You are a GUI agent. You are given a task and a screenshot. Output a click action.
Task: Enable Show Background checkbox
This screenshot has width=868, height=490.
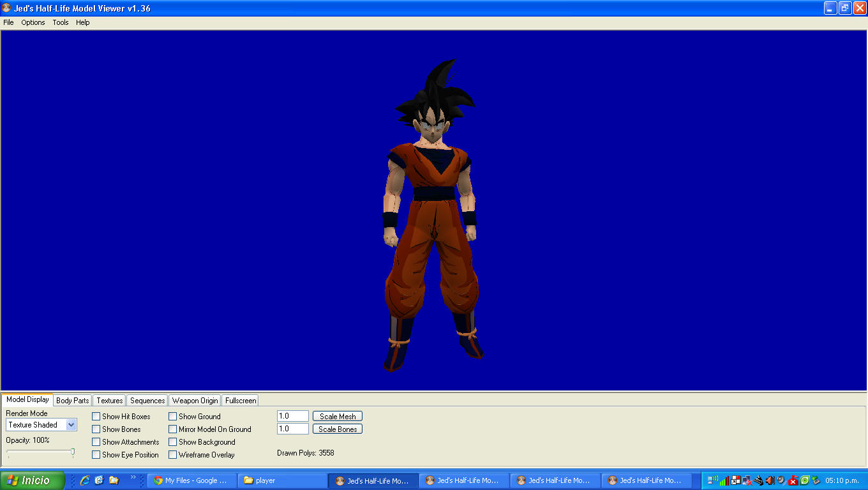[x=173, y=442]
